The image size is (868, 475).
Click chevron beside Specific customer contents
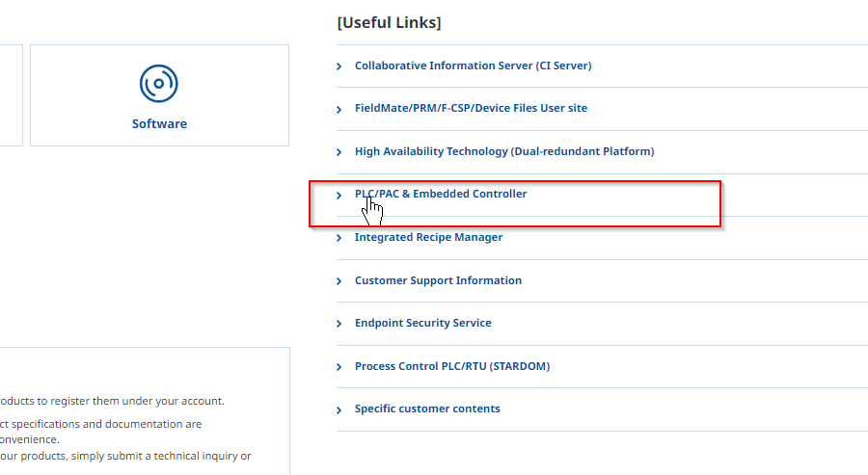coord(339,409)
